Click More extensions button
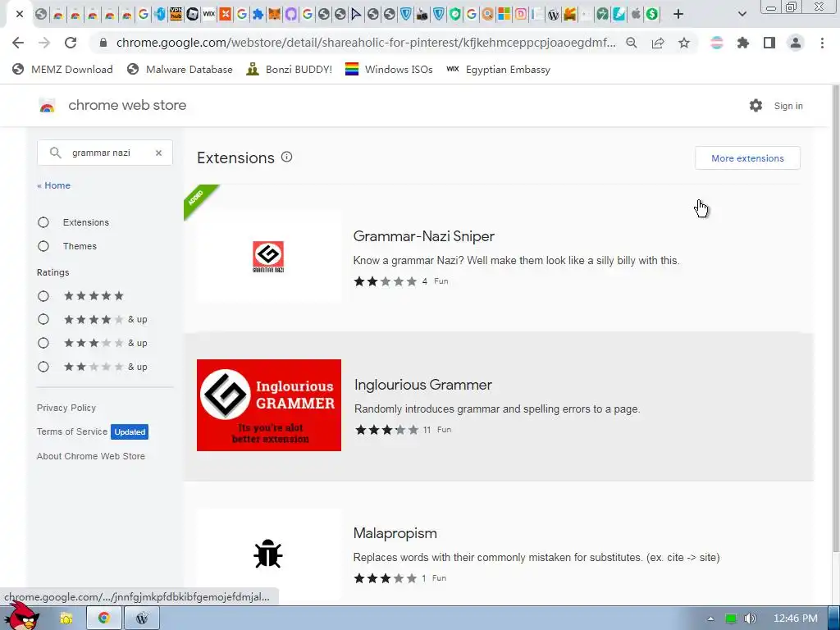The height and width of the screenshot is (630, 840). point(747,158)
